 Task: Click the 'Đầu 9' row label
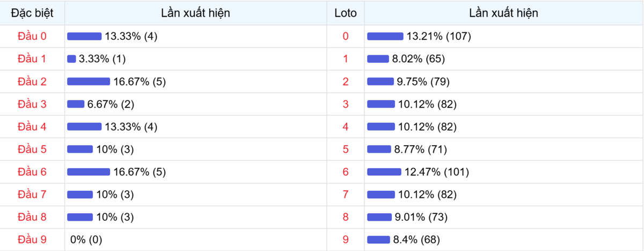(32, 240)
